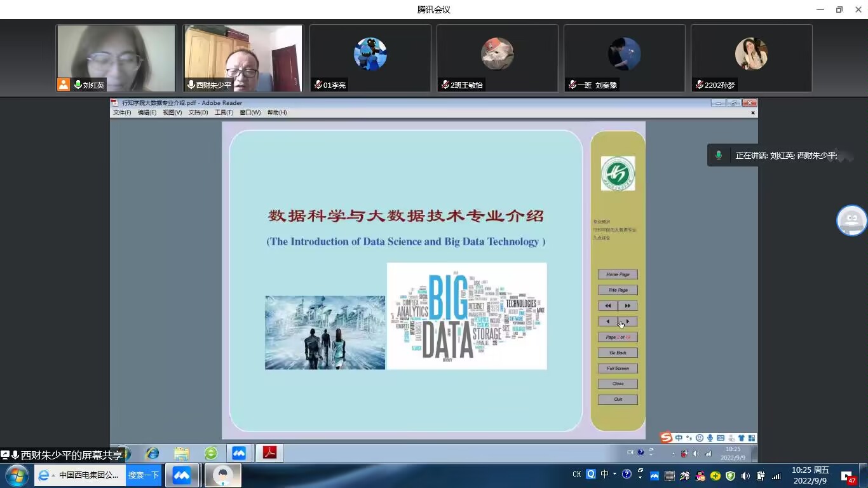Open the Adobe Reader 文档(D) menu
Viewport: 868px width, 488px height.
pos(198,112)
